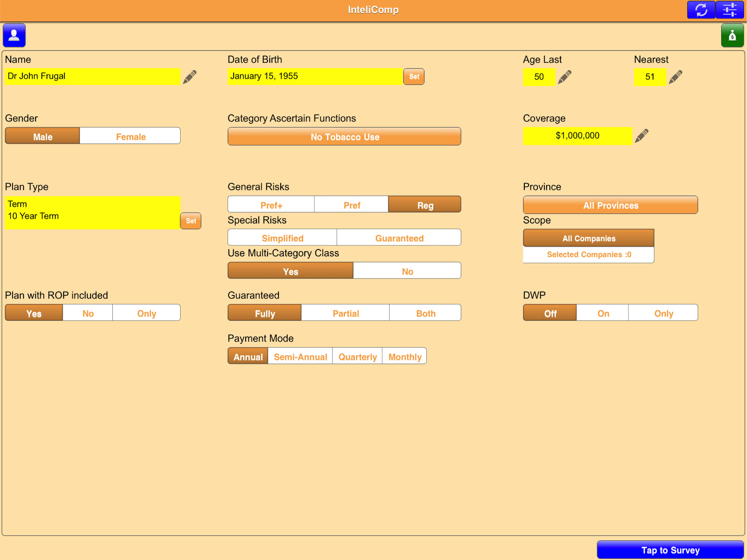The width and height of the screenshot is (747, 560).
Task: Click the 10 Year Term plan field
Action: point(92,213)
